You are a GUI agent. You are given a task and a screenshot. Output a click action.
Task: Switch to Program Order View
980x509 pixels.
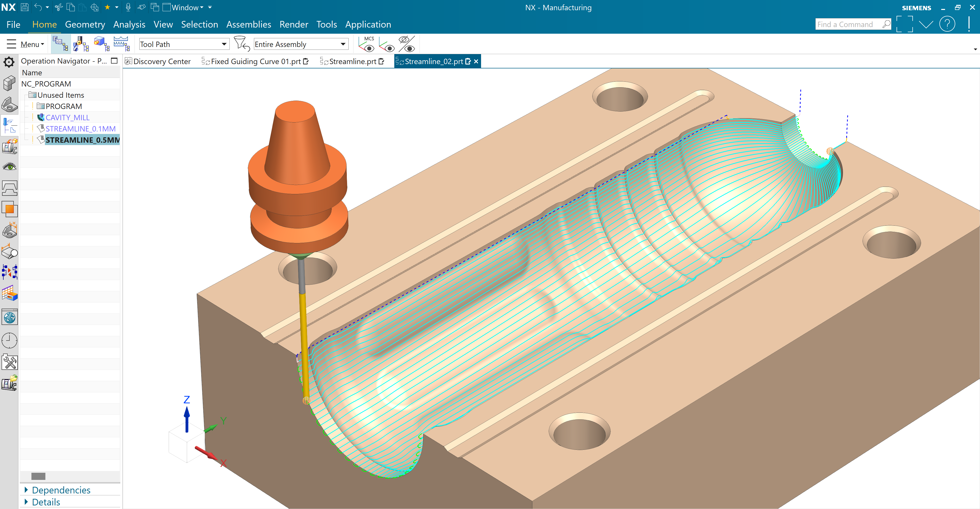point(60,44)
